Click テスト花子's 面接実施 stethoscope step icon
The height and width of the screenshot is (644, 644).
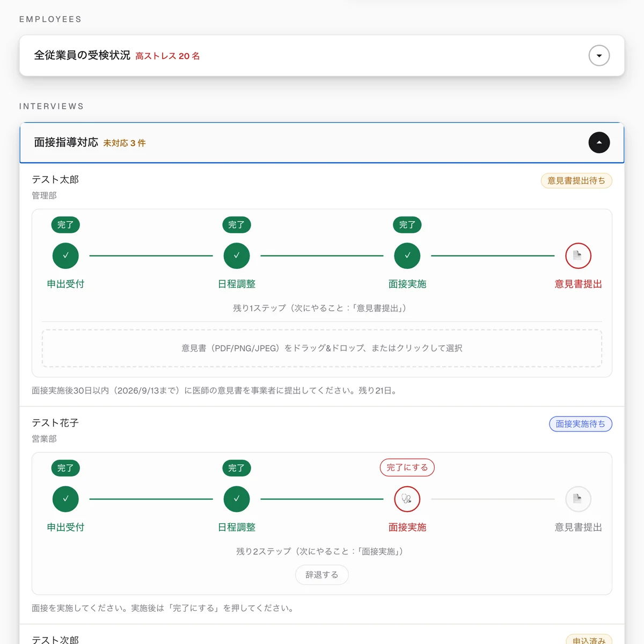pyautogui.click(x=407, y=499)
